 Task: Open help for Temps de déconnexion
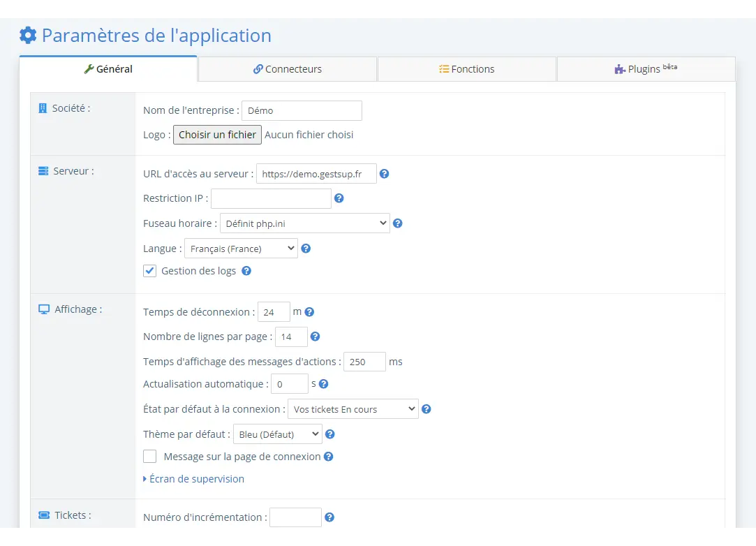click(x=309, y=311)
